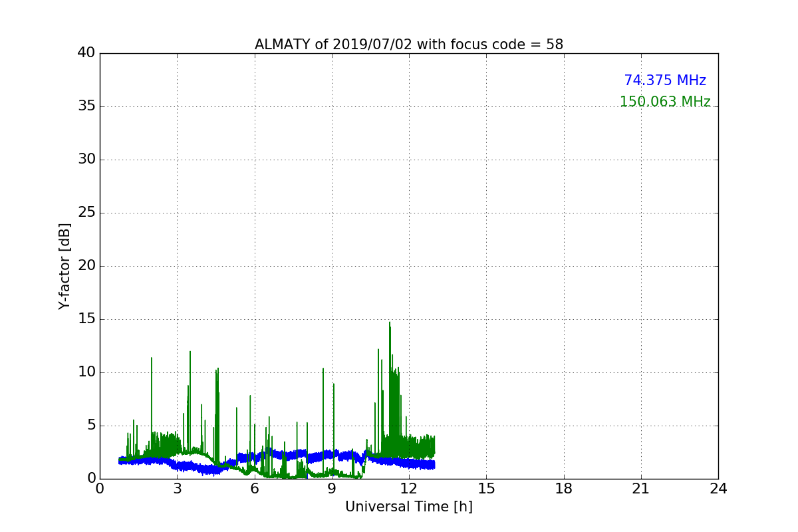Click the y-axis tick label '40'
798x532 pixels.
[x=86, y=53]
